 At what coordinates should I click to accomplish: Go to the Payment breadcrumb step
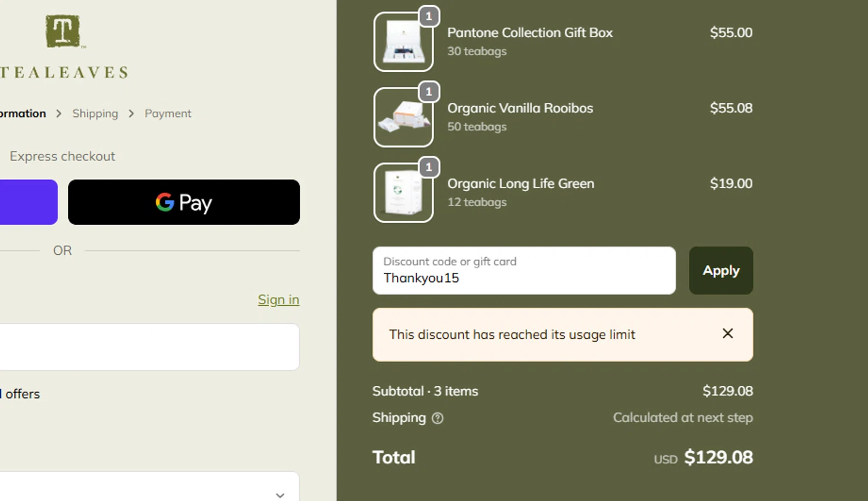click(x=168, y=114)
